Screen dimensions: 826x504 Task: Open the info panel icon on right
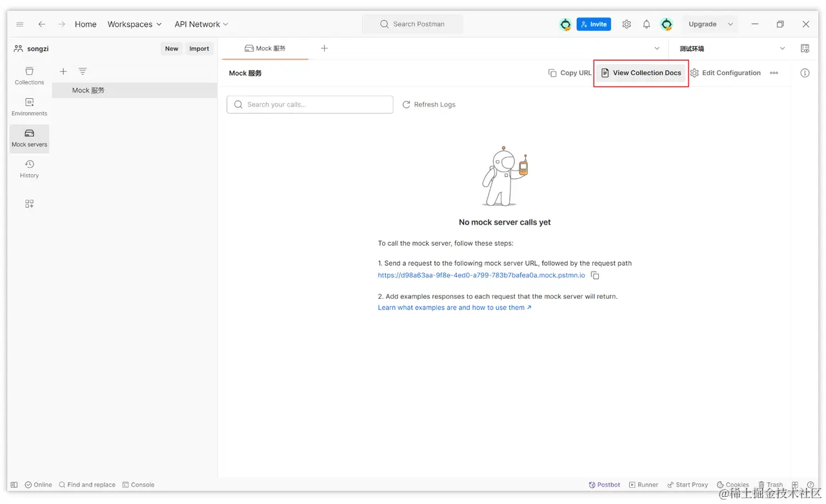click(805, 73)
